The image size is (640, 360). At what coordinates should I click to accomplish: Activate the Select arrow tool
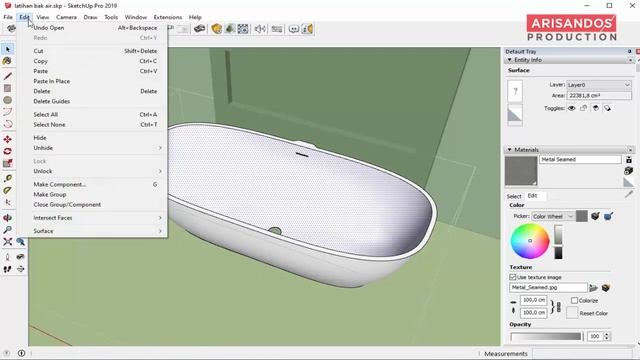[x=7, y=49]
